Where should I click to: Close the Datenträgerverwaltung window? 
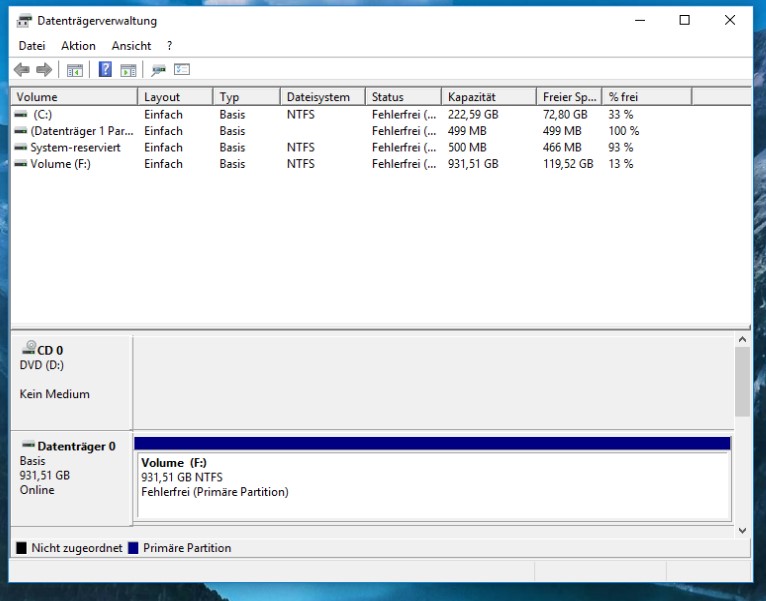pos(730,20)
